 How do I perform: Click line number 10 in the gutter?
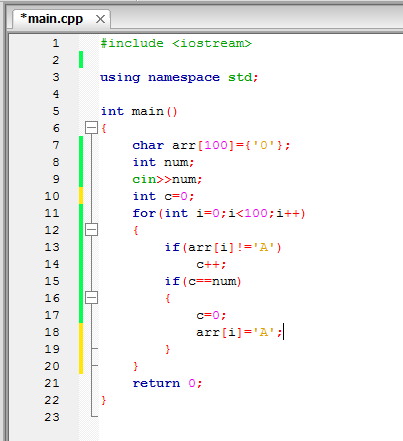click(52, 196)
